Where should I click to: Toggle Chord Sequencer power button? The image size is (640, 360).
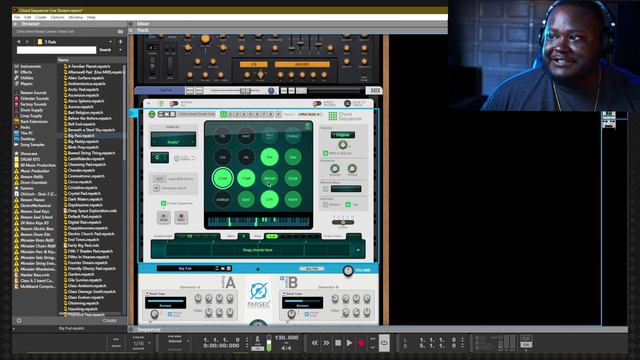[152, 115]
